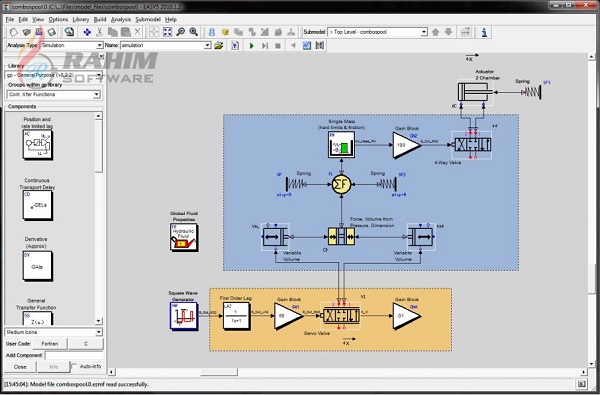This screenshot has height=395, width=600.
Task: Expand the Submodel Top Level dropdown
Action: pos(377,32)
